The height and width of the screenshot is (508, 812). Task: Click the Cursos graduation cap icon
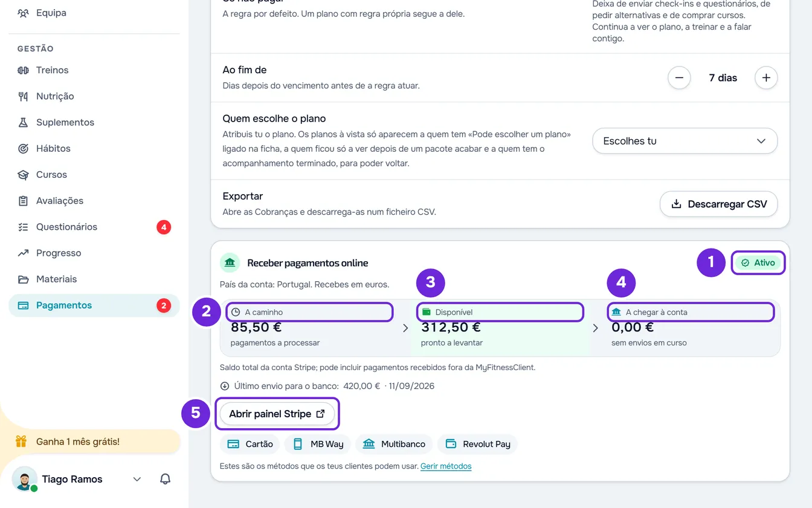click(x=23, y=175)
